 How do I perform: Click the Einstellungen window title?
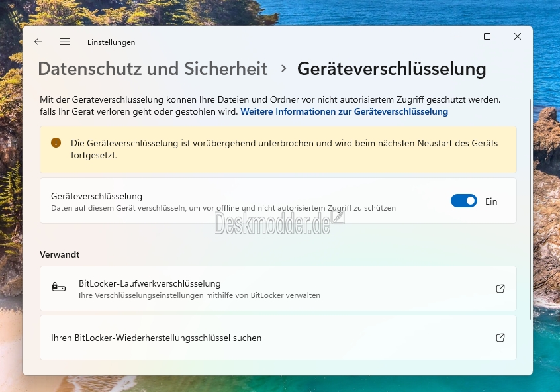tap(111, 42)
